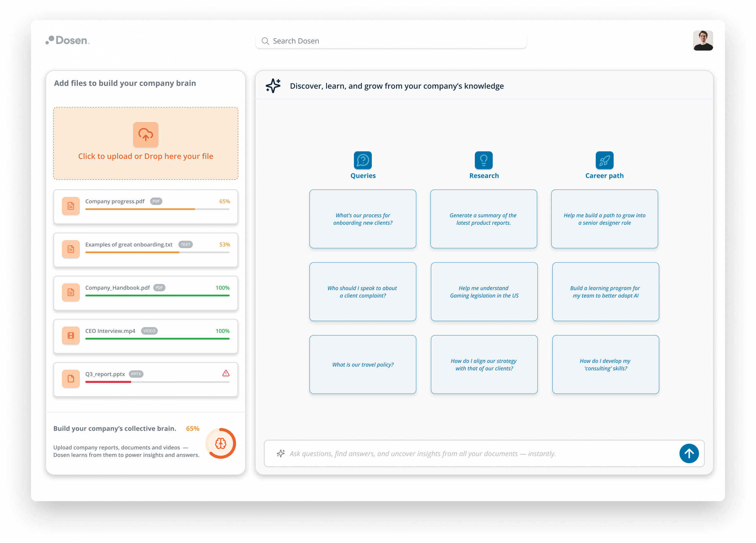Click Company progress.pdf progress bar

click(x=157, y=209)
